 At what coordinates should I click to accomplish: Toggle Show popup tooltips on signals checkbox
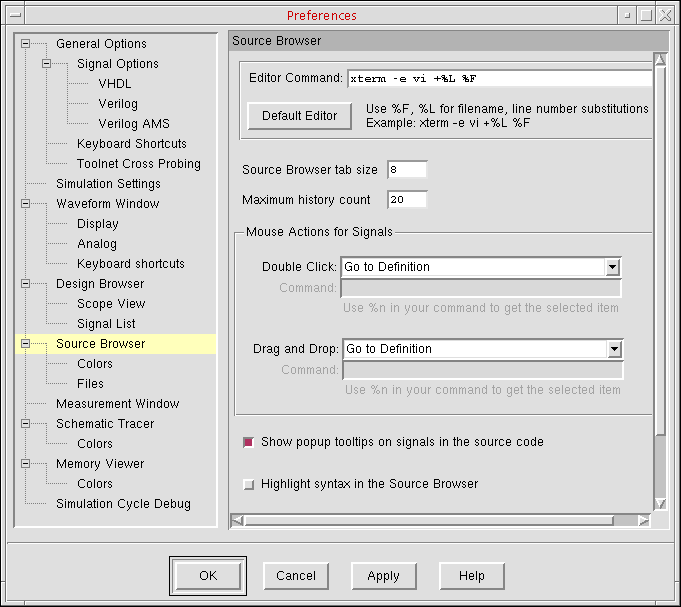tap(249, 442)
